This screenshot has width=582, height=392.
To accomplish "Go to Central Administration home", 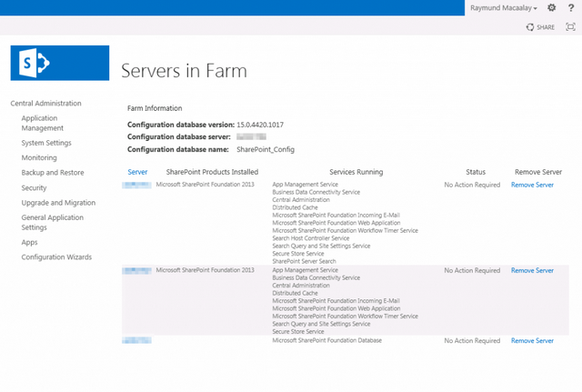I will (45, 103).
